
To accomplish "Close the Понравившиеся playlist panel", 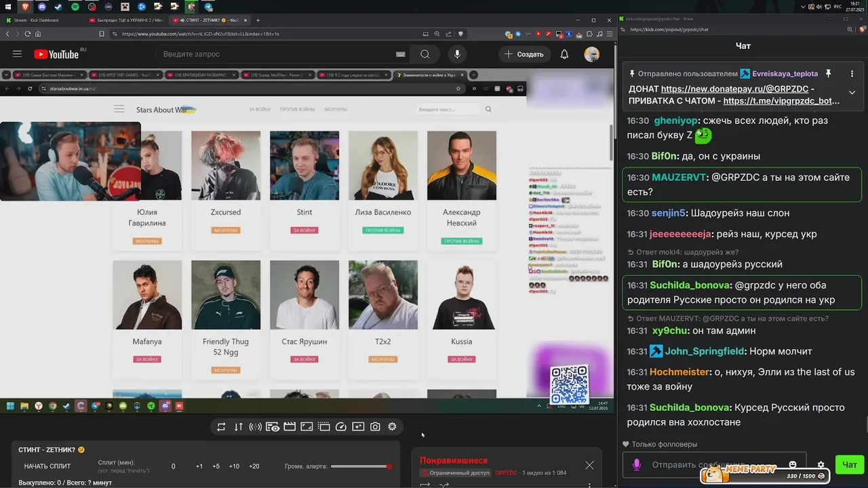I will click(x=589, y=465).
